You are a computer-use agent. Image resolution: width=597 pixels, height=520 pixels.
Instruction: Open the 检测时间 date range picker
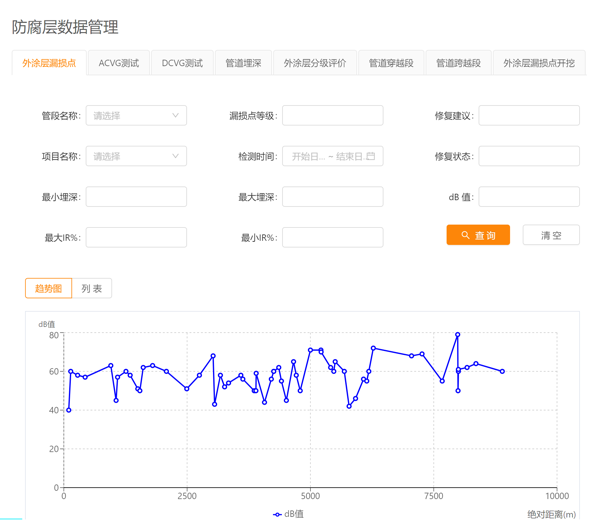coord(332,156)
